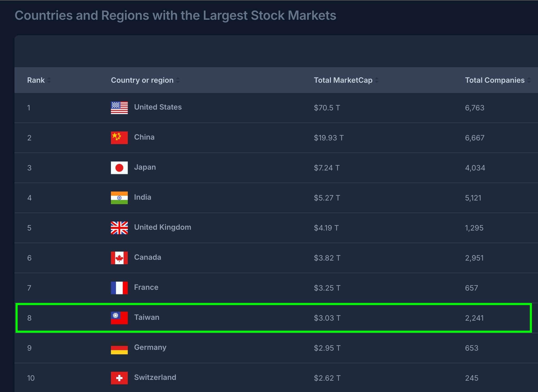The width and height of the screenshot is (538, 392).
Task: Sort by Total MarketCap arrows
Action: (x=377, y=80)
